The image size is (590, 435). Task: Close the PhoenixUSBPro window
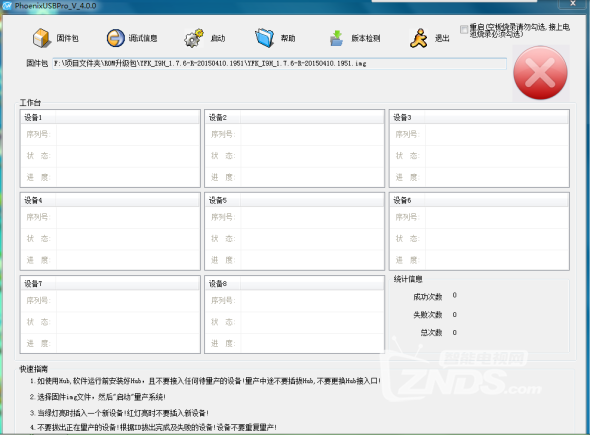pyautogui.click(x=573, y=3)
